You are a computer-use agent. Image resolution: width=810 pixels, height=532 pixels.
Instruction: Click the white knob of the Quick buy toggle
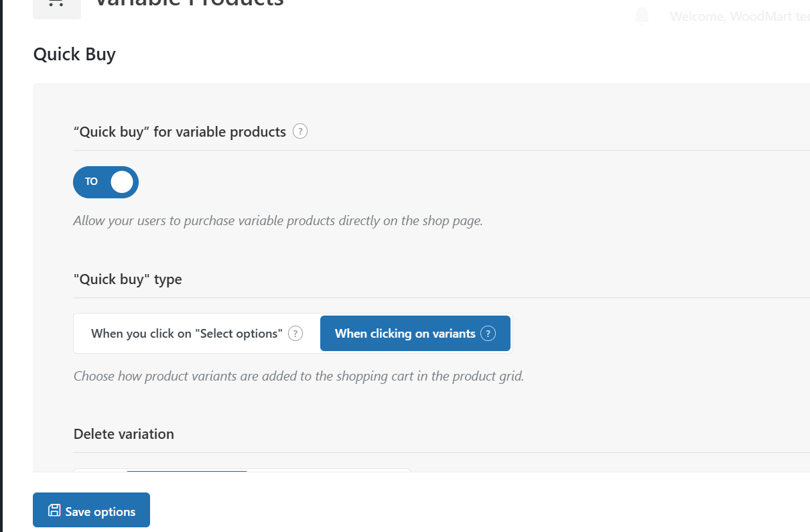[x=122, y=182]
